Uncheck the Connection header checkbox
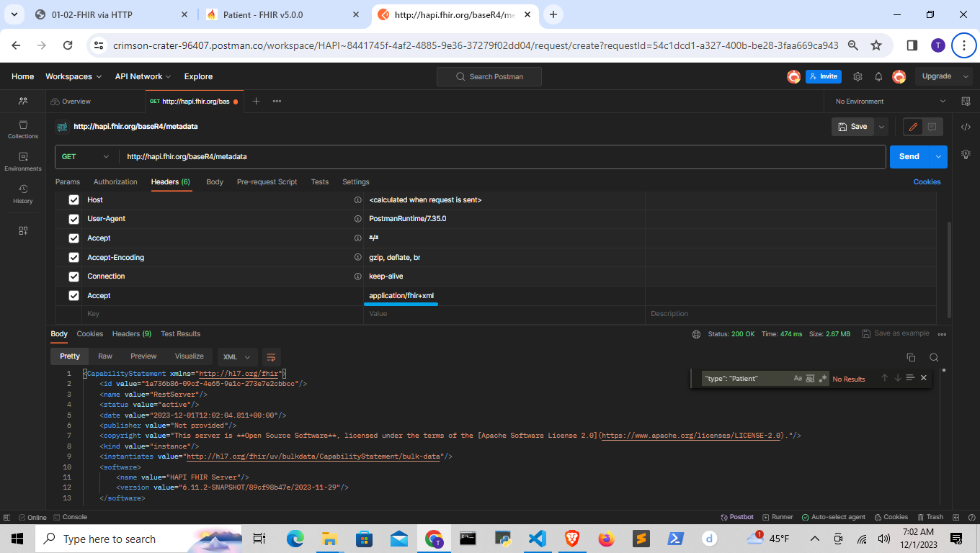This screenshot has width=980, height=553. click(x=73, y=276)
